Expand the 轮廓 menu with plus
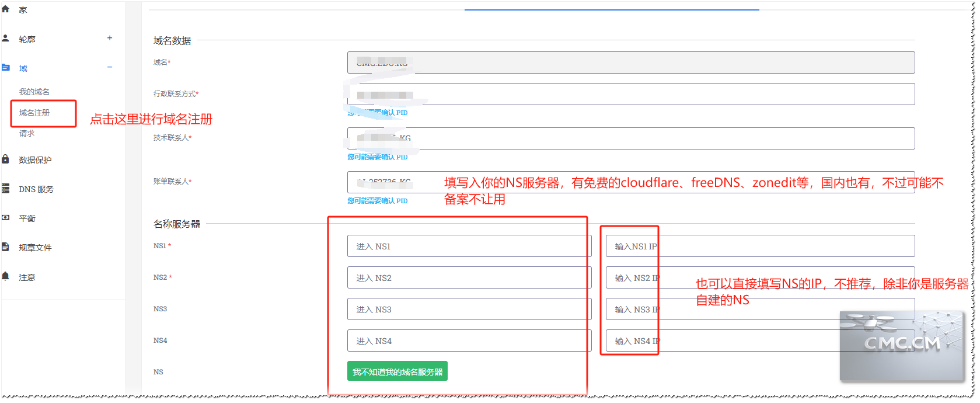 (x=110, y=38)
